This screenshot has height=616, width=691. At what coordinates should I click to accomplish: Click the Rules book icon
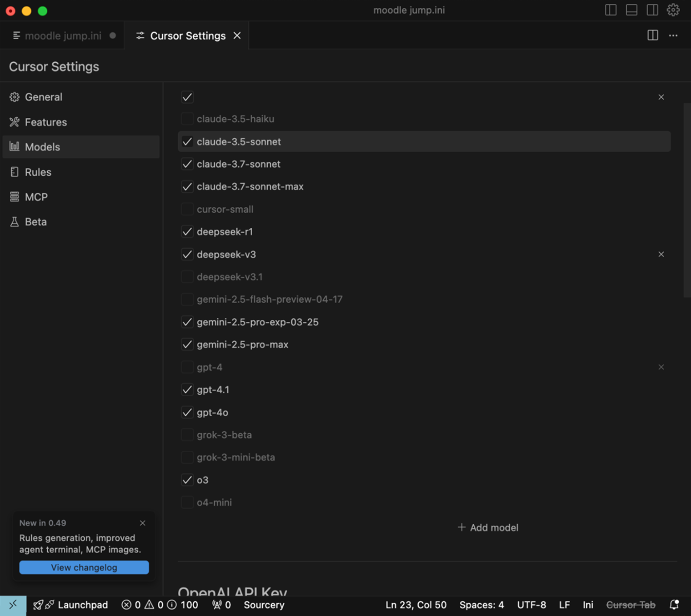click(15, 172)
